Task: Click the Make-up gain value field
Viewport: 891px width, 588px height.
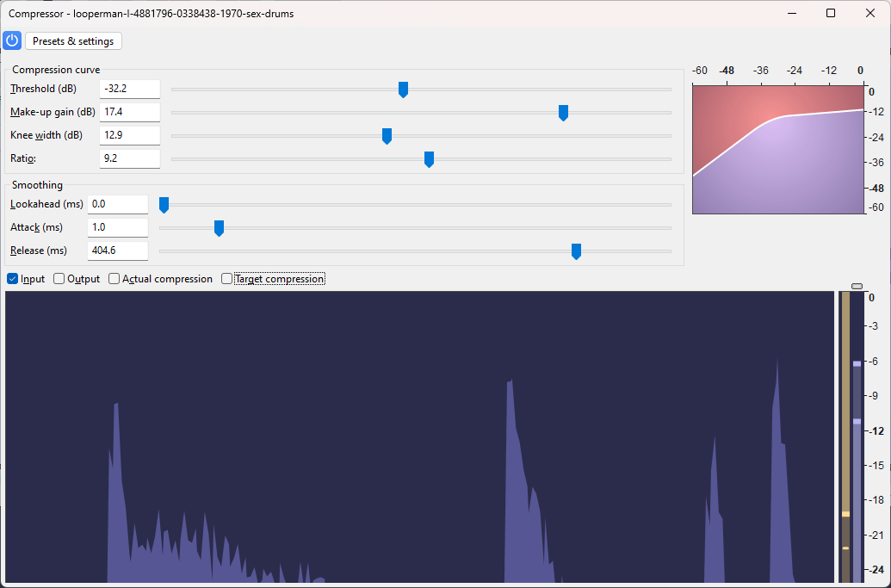Action: 129,111
